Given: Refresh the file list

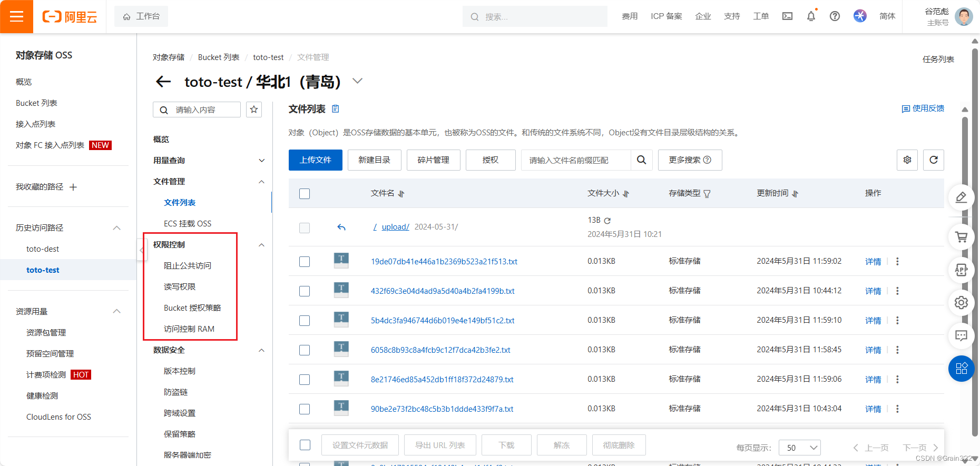Looking at the screenshot, I should click(933, 160).
